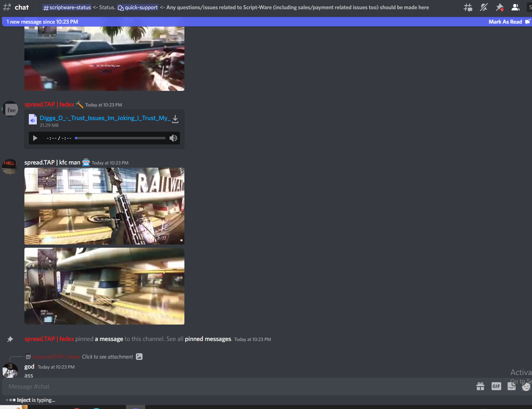Open the GIF picker
Image resolution: width=532 pixels, height=409 pixels.
pyautogui.click(x=496, y=386)
